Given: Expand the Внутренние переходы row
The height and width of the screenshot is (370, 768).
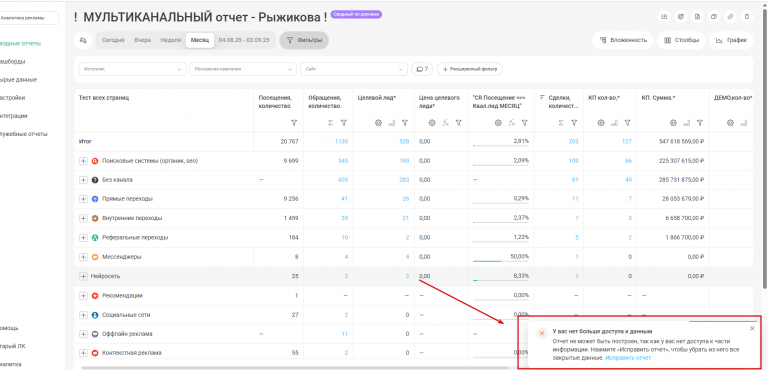Looking at the screenshot, I should tap(83, 218).
